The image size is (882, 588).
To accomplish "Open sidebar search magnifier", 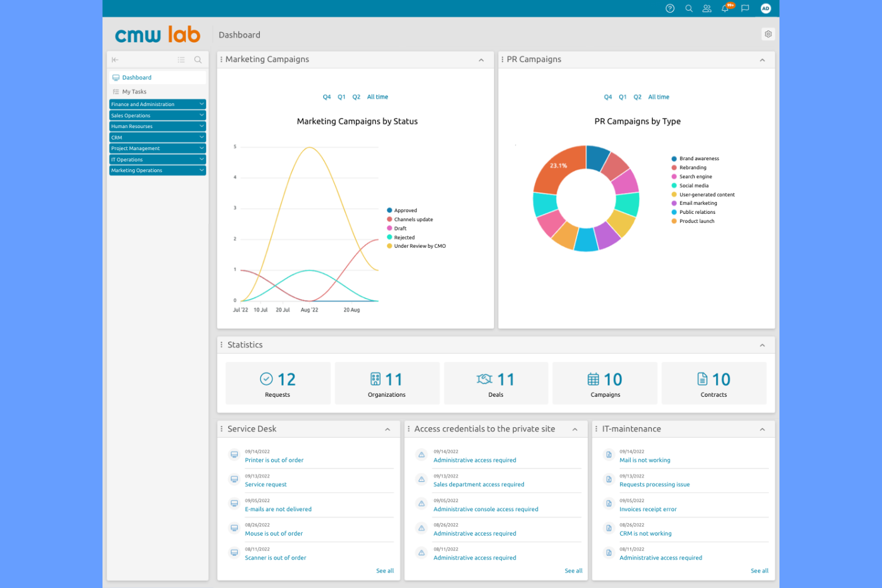I will point(198,60).
